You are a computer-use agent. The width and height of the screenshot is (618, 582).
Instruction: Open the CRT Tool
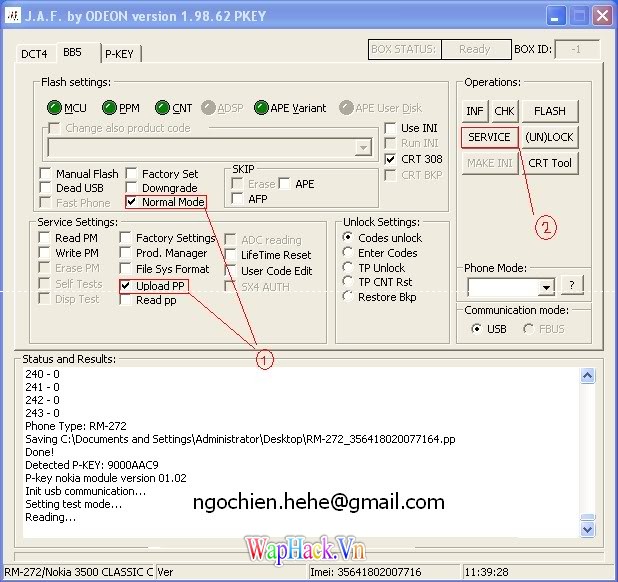point(550,163)
